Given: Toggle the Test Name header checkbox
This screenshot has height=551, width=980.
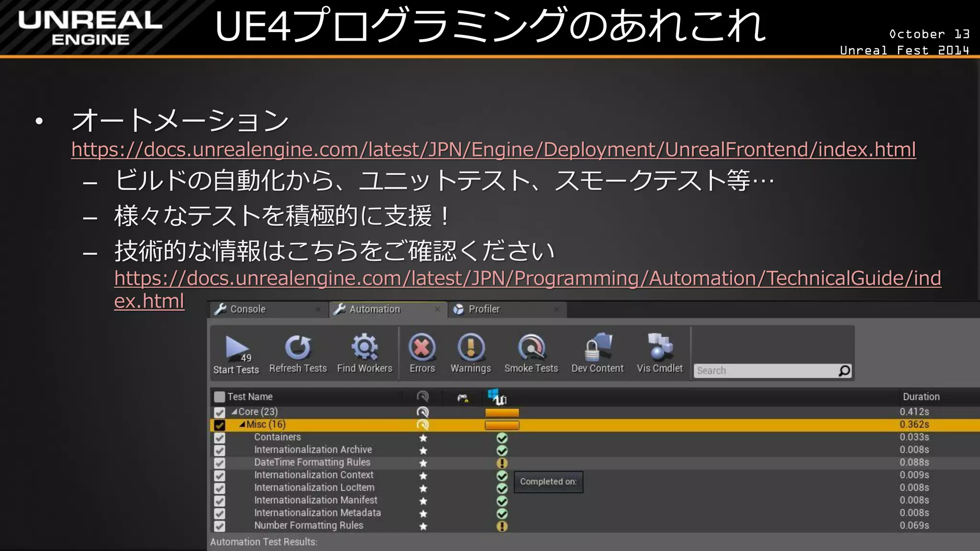Looking at the screenshot, I should click(220, 397).
